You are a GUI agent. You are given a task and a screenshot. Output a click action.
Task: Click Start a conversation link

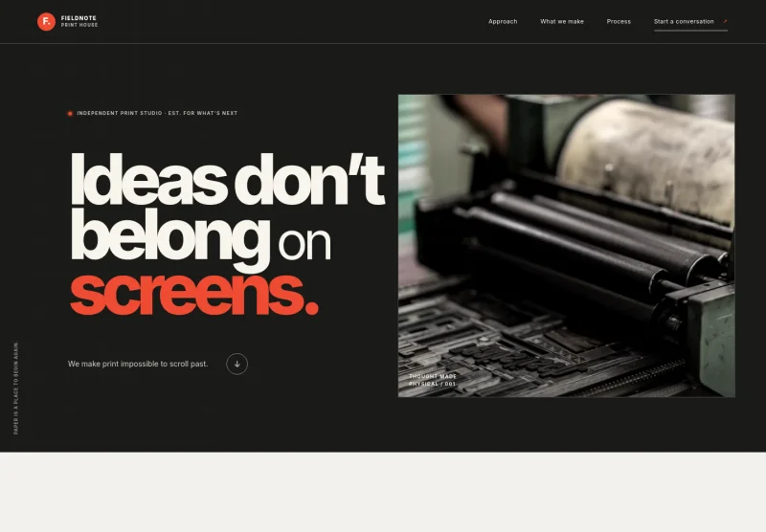click(690, 21)
